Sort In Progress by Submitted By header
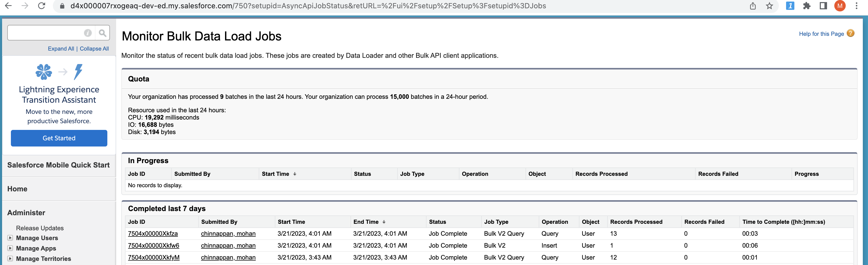 pyautogui.click(x=192, y=174)
